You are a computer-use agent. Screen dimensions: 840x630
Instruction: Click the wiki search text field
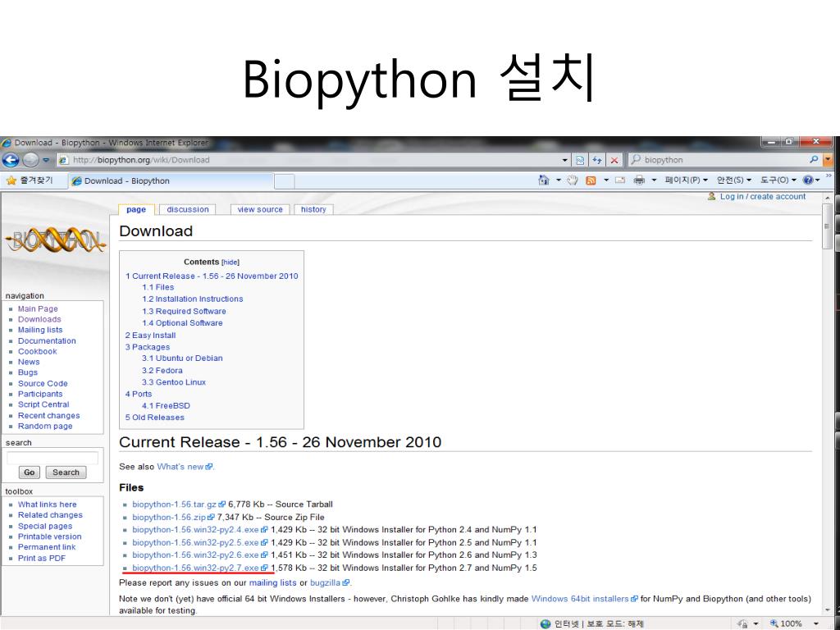(x=52, y=458)
